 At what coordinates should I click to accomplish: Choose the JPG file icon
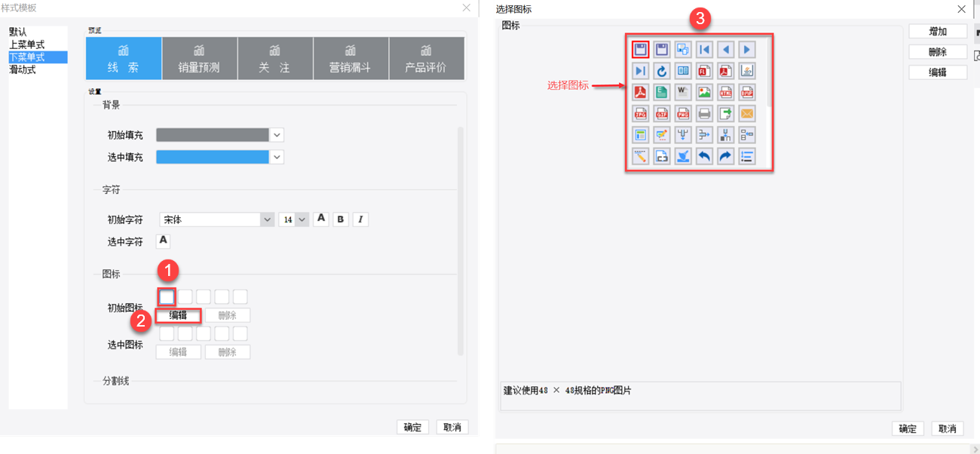coord(640,114)
